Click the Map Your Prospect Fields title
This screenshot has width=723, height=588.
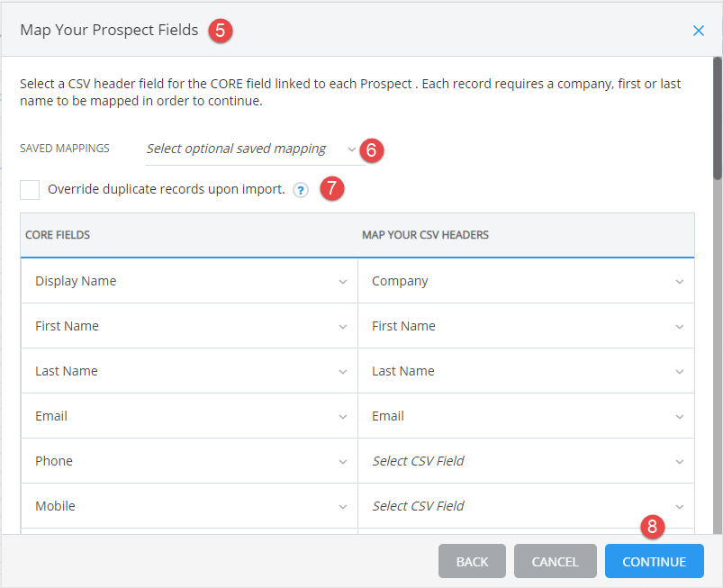click(x=109, y=30)
